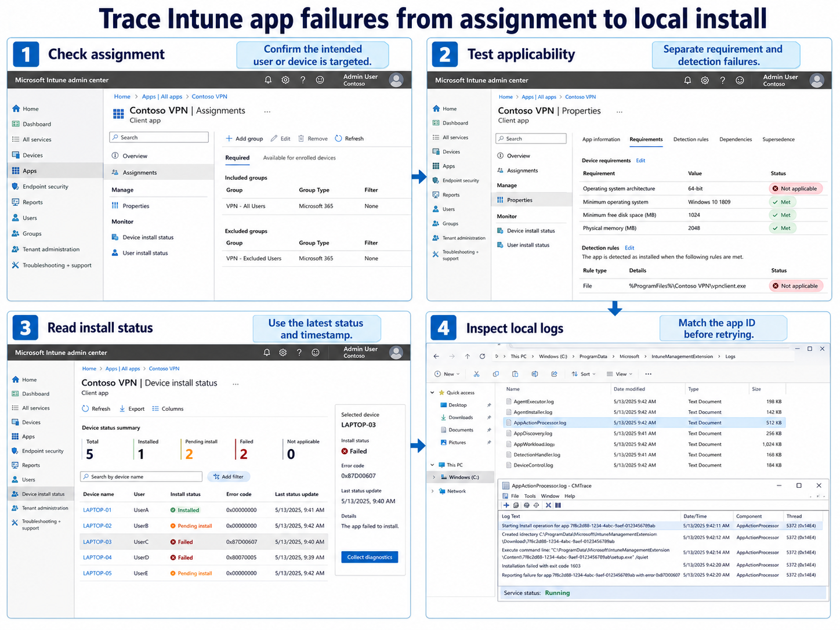This screenshot has width=840, height=630.
Task: Open the View dropdown in File Explorer
Action: (619, 374)
